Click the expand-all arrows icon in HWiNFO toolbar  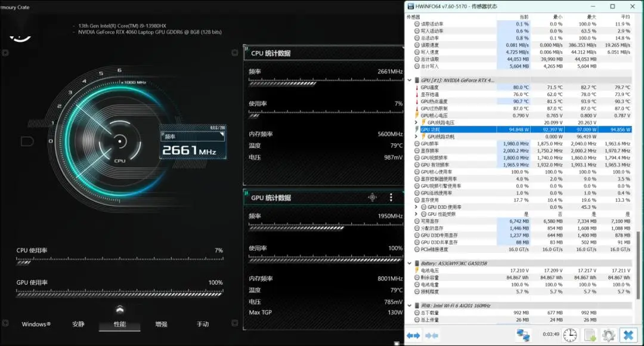tap(413, 335)
